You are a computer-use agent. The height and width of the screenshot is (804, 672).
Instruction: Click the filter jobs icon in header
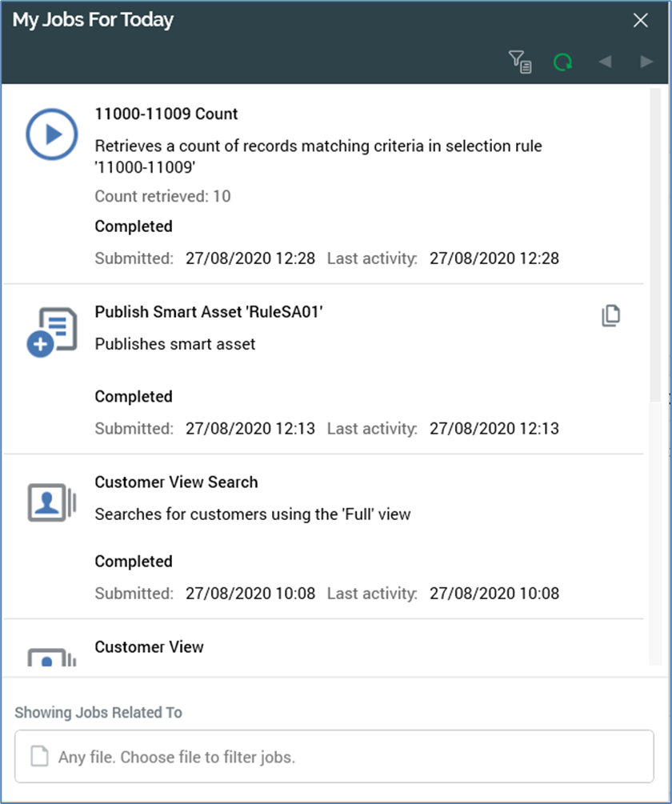[x=520, y=62]
